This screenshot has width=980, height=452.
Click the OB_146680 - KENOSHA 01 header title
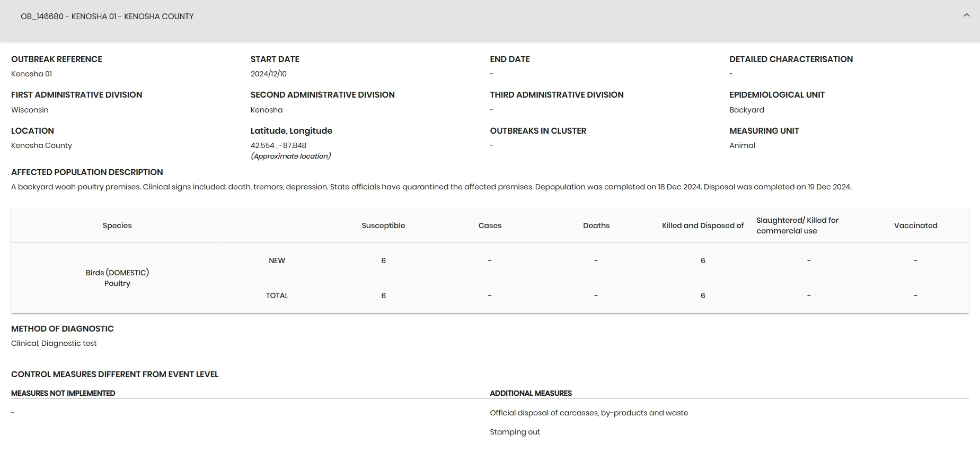(x=107, y=16)
